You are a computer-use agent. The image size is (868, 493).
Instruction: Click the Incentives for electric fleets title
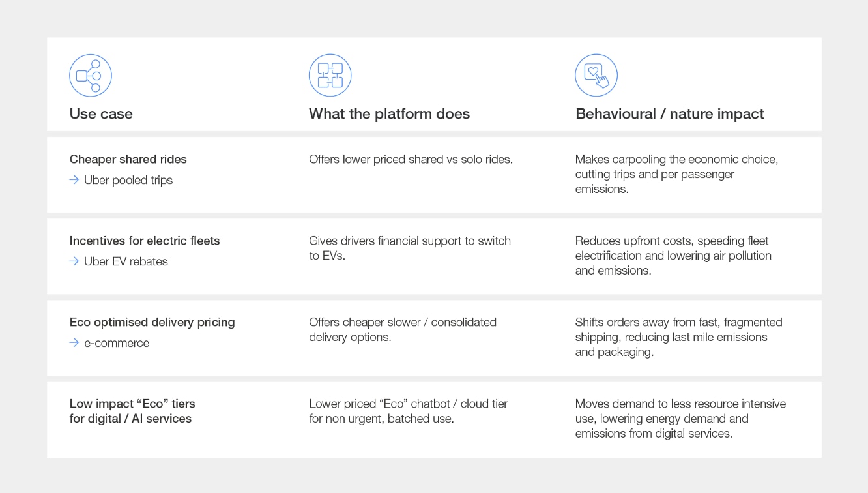(x=145, y=241)
